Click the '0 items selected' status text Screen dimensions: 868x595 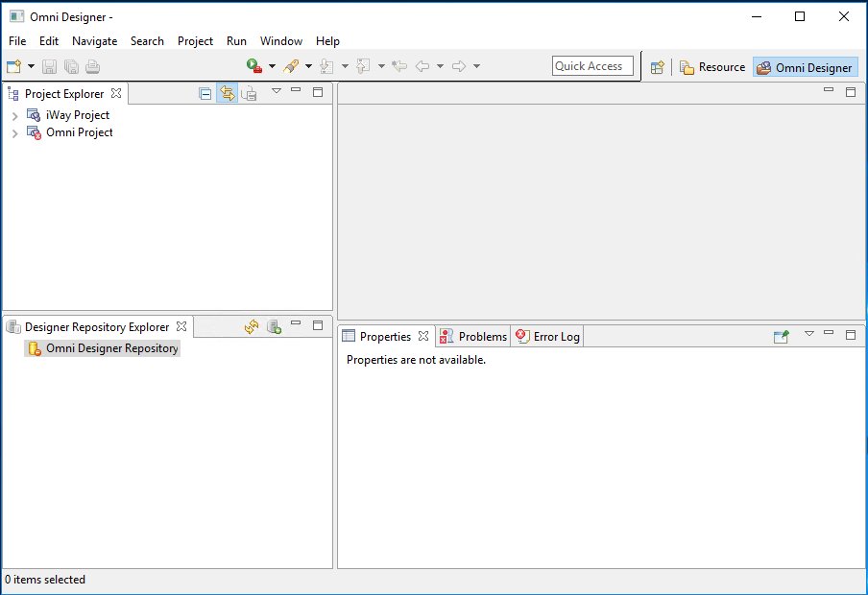45,580
